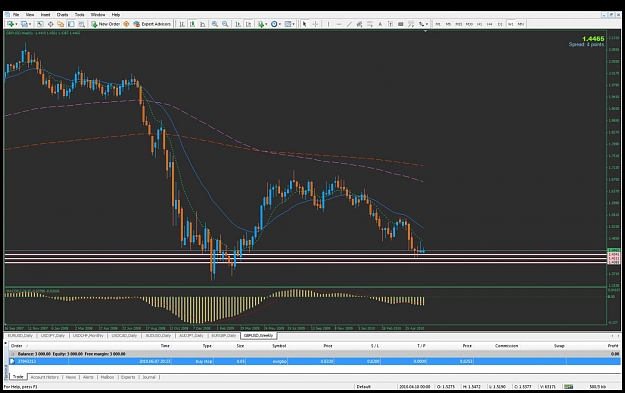This screenshot has width=625, height=393.
Task: Toggle Chart Shift icon
Action: [x=248, y=24]
